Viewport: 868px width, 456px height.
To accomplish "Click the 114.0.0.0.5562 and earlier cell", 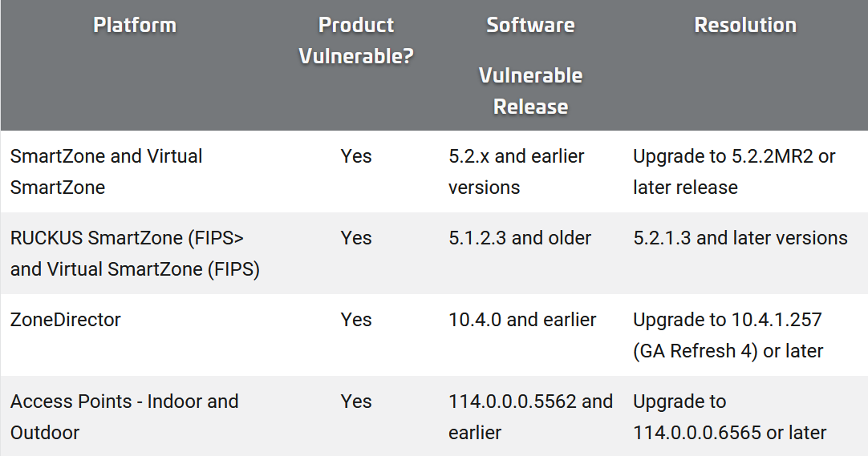I will (530, 417).
